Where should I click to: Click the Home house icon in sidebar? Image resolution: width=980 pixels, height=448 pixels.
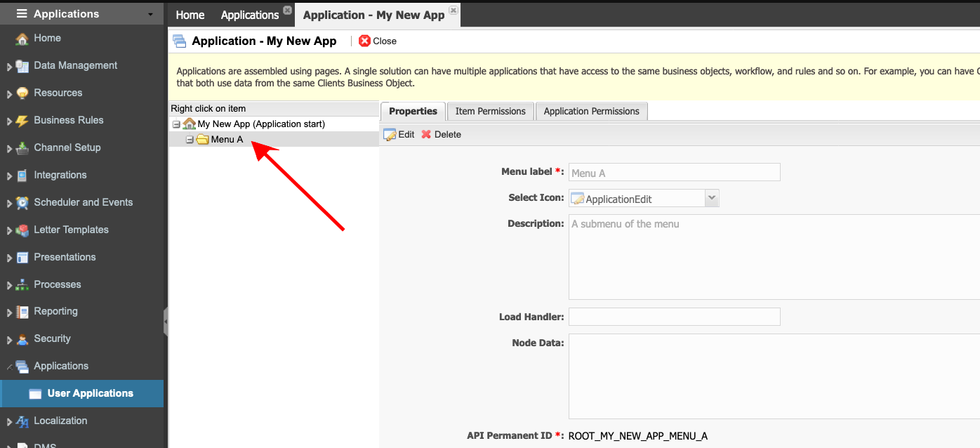click(x=22, y=39)
